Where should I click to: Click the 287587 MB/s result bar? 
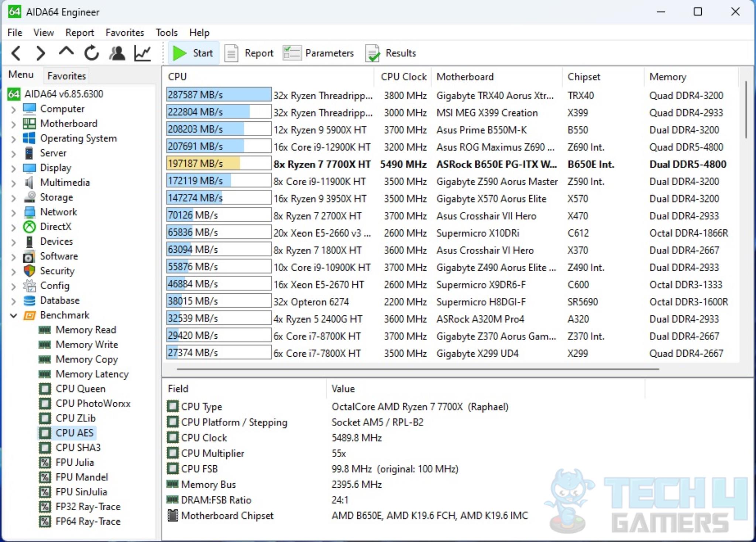coord(219,95)
